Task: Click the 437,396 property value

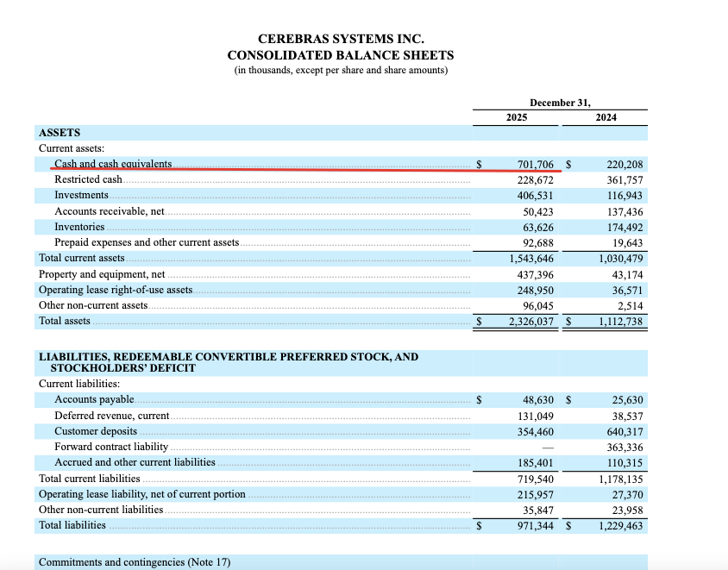Action: pos(536,275)
